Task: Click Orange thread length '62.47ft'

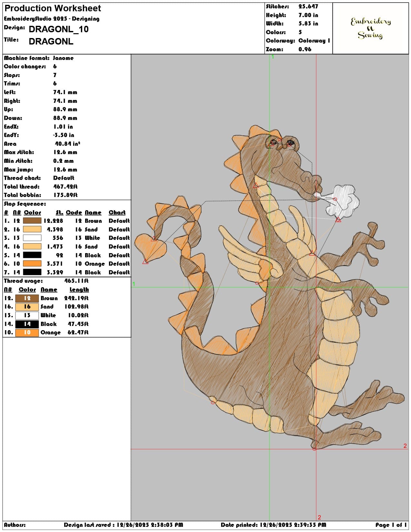Action: click(78, 332)
